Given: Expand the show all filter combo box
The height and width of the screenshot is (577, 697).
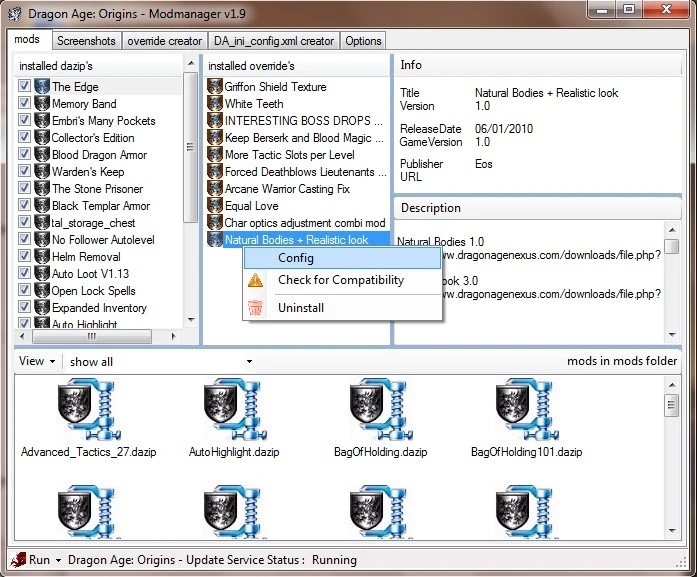Looking at the screenshot, I should pyautogui.click(x=161, y=362).
